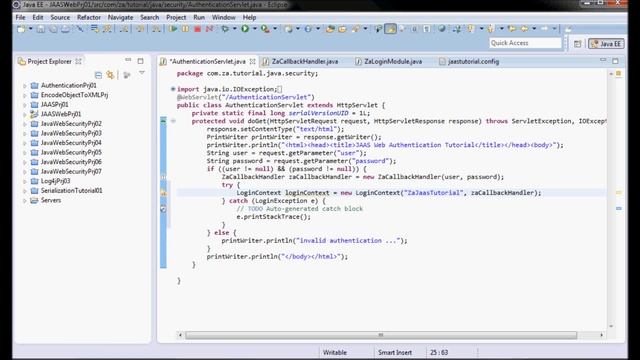Click the Save toolbar icon
Image resolution: width=640 pixels, height=360 pixels.
(x=41, y=29)
